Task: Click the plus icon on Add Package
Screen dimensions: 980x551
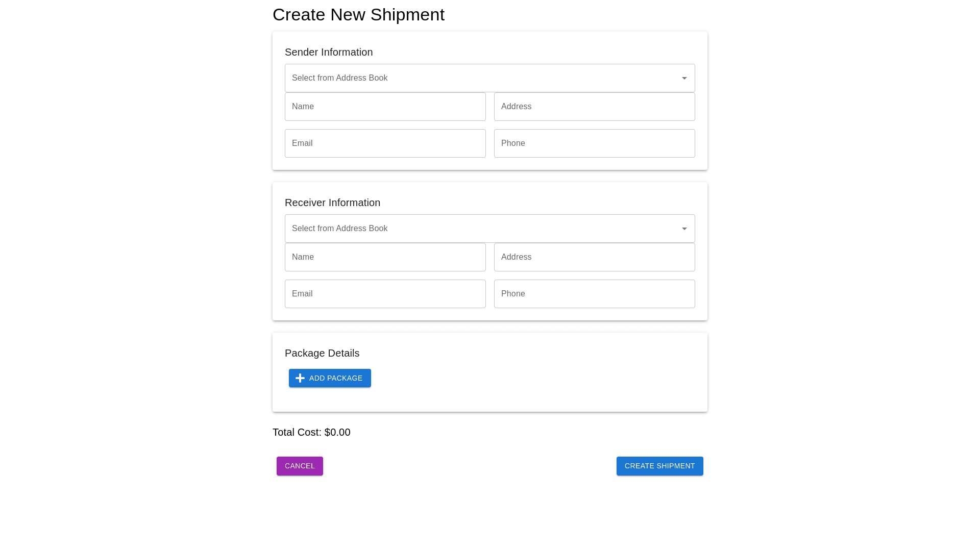Action: [x=300, y=378]
